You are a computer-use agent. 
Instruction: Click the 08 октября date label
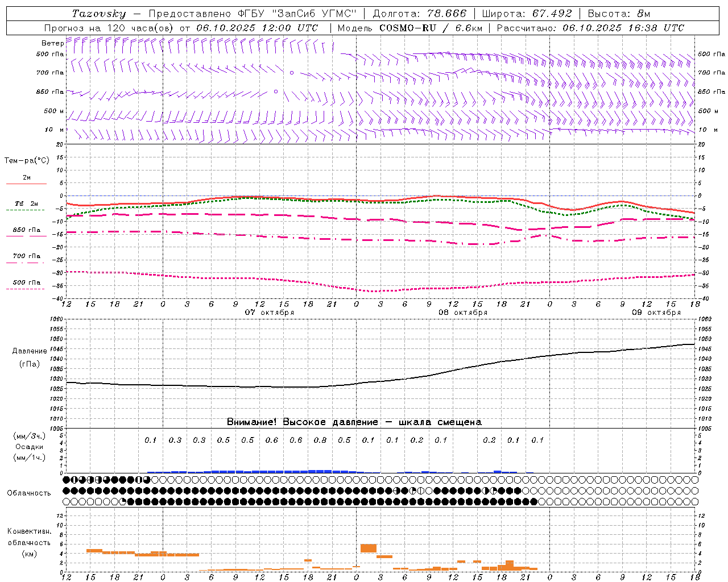(463, 313)
